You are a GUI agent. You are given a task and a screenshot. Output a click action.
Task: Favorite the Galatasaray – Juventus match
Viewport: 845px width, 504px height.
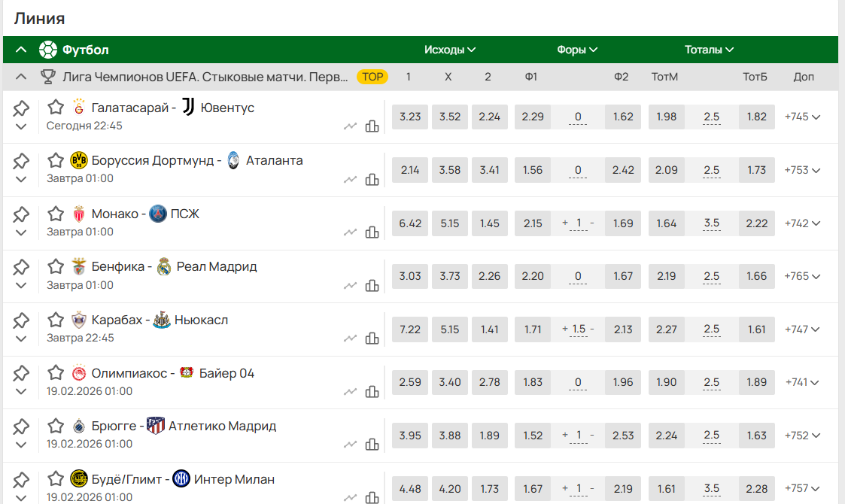[56, 108]
